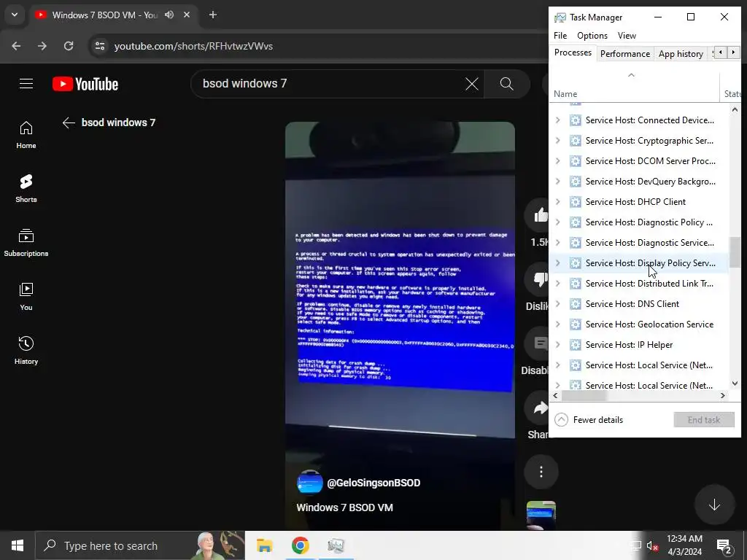The width and height of the screenshot is (747, 560).
Task: Open Subscriptions in YouTube sidebar
Action: point(26,243)
